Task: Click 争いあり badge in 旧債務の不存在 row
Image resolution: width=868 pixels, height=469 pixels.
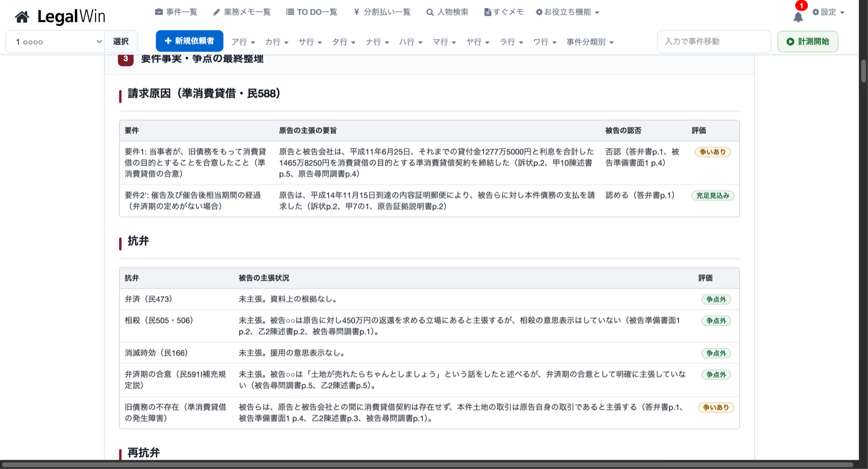Action: click(x=716, y=408)
